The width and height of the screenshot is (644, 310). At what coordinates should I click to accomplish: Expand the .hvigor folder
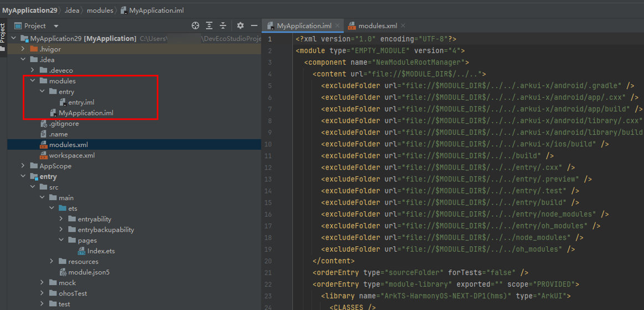[x=23, y=49]
